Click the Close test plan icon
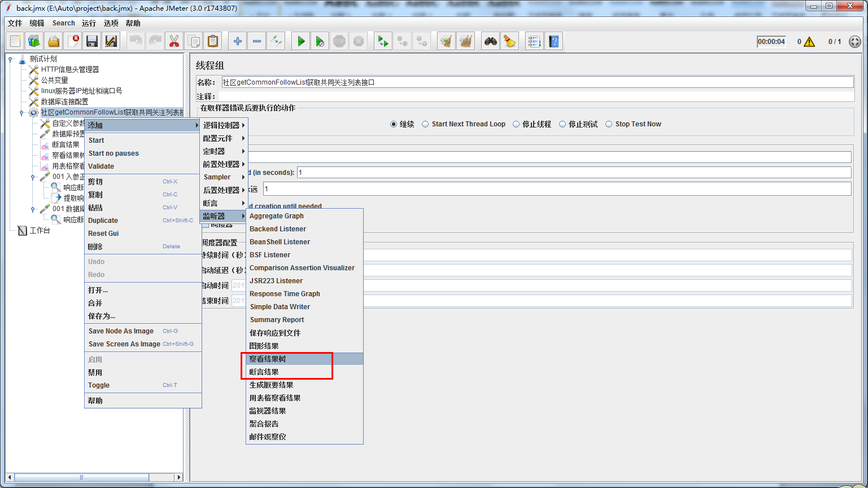This screenshot has width=868, height=488. click(73, 41)
